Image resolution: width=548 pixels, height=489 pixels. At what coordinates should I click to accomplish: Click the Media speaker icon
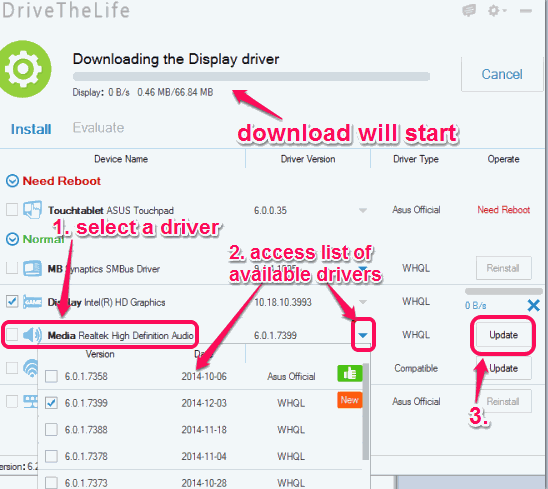coord(32,335)
